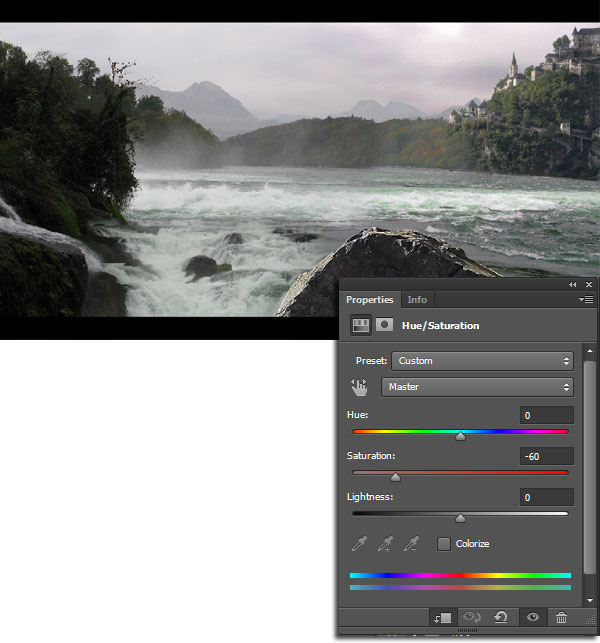Click the Lightness value input field
This screenshot has height=643, width=600.
(x=546, y=497)
